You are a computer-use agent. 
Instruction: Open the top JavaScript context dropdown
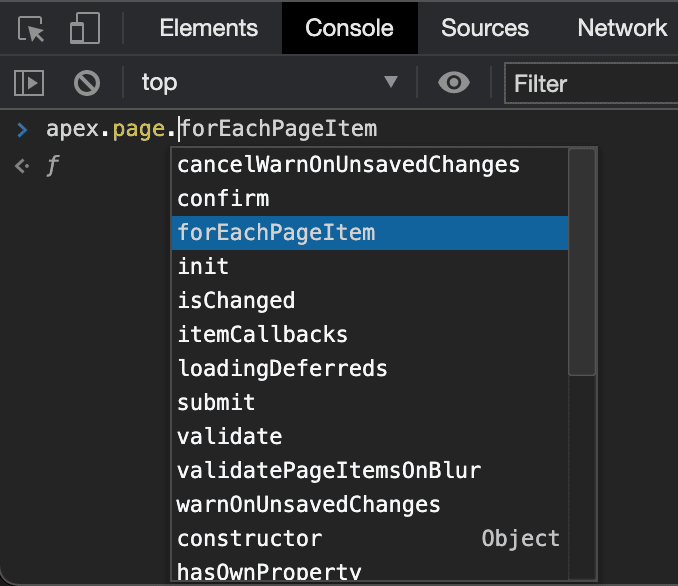click(x=268, y=83)
